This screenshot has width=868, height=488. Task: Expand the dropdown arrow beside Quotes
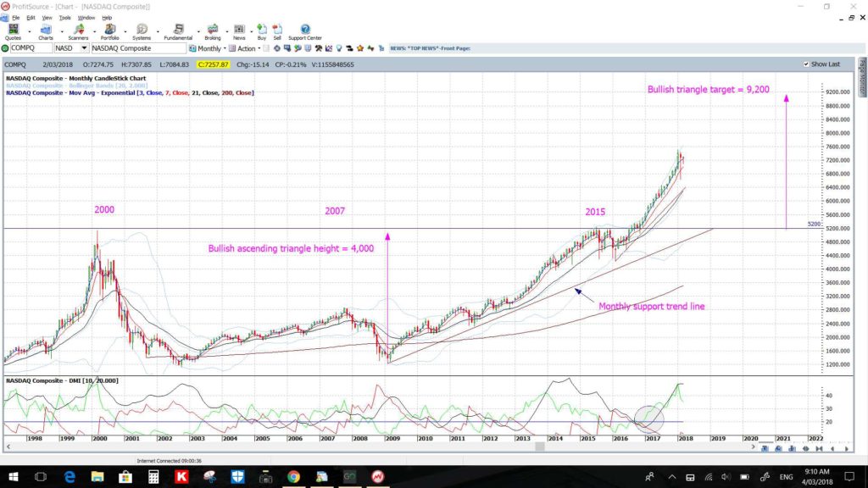30,31
